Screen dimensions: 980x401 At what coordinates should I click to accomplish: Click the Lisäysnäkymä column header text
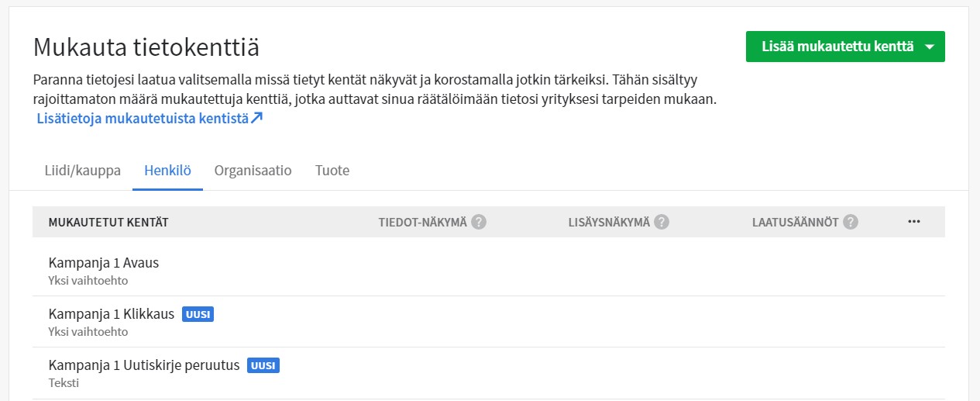coord(609,223)
